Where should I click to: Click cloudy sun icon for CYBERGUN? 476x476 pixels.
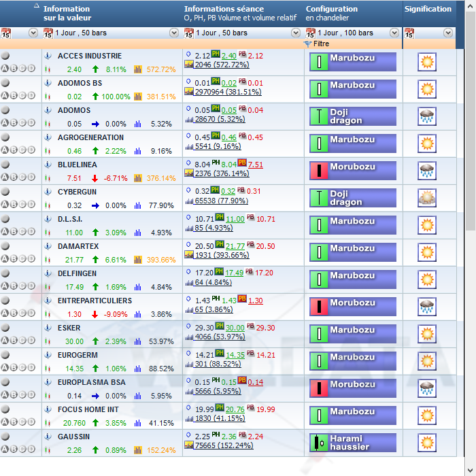pos(427,198)
